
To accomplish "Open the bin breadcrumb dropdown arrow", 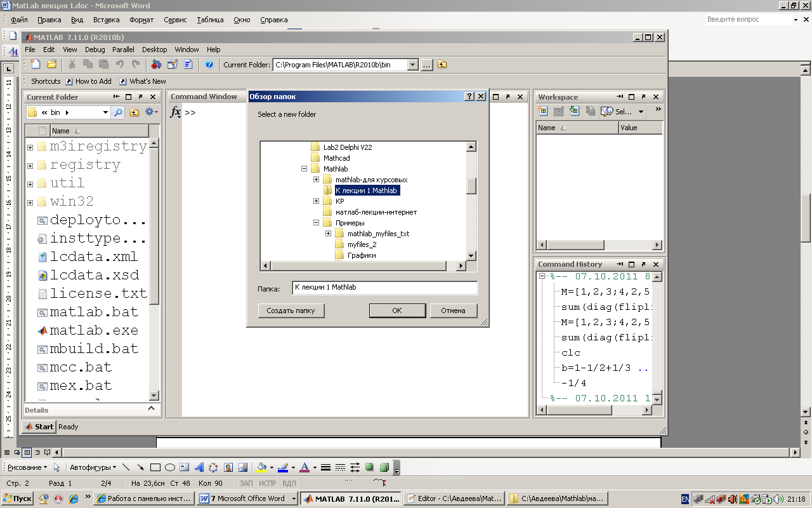I will pos(67,112).
